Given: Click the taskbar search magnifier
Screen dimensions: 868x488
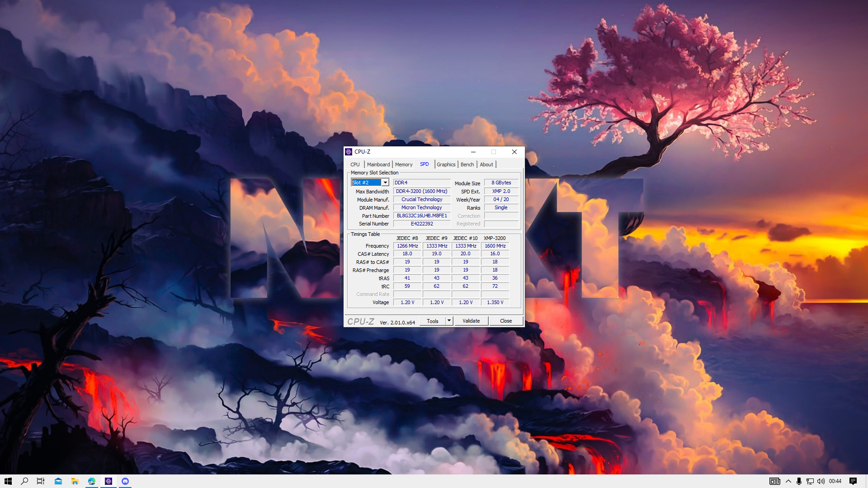Looking at the screenshot, I should (x=25, y=481).
